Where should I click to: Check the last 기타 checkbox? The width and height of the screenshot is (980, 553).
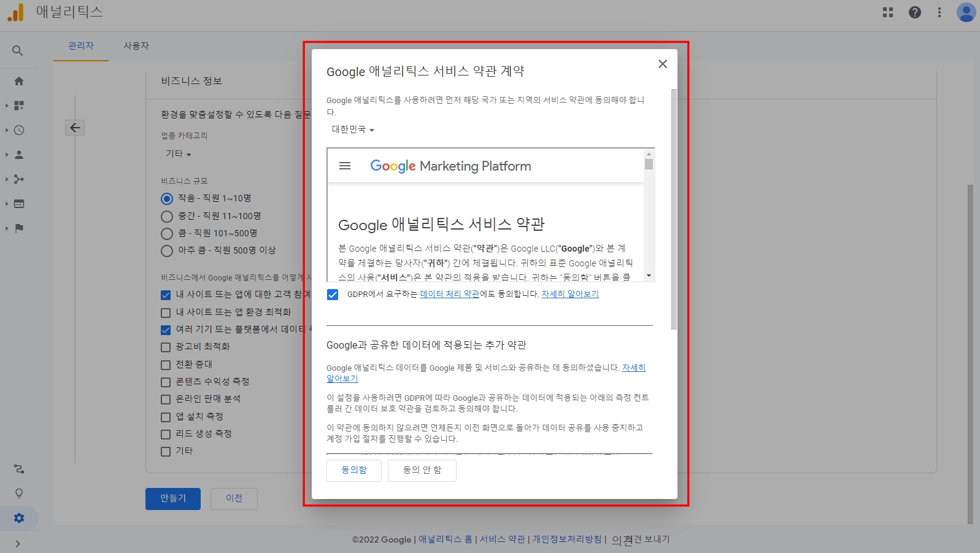pos(166,451)
